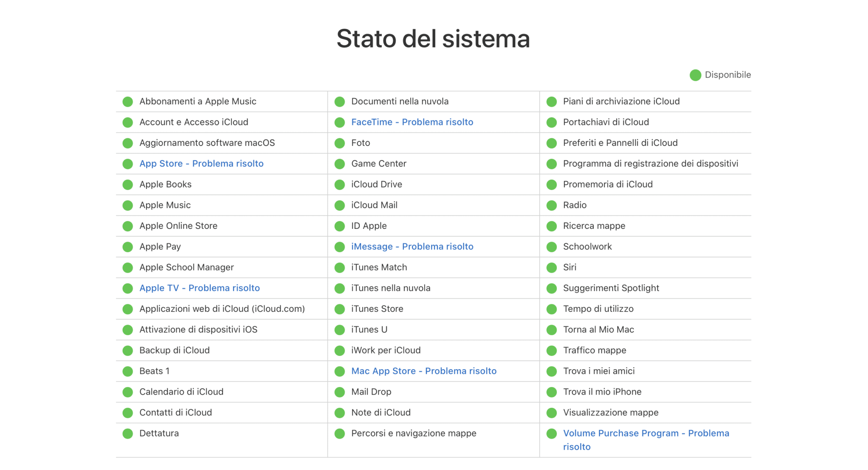Click green status dot beside iCloud Drive
The image size is (868, 470).
[339, 185]
